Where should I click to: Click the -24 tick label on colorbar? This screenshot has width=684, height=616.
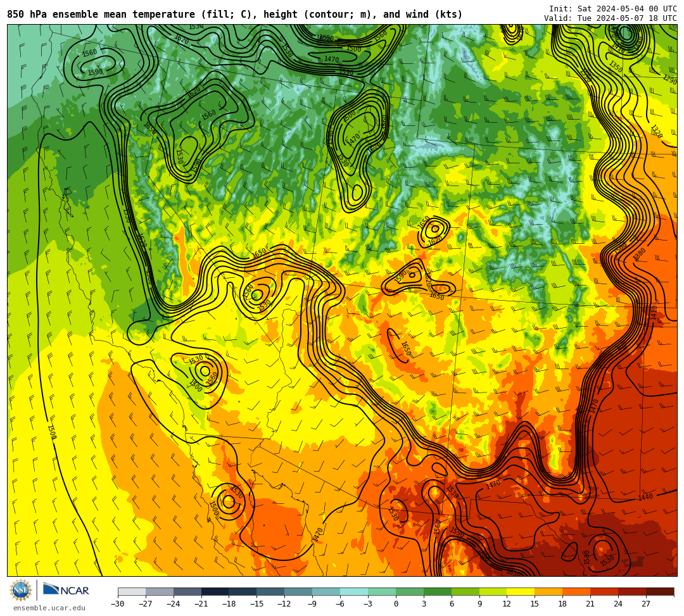tap(174, 604)
